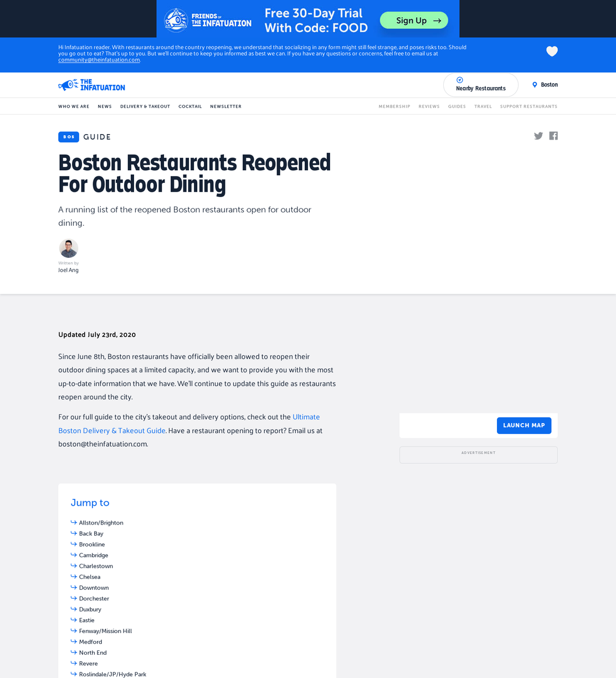Jump to Fenway/Mission Hill section
Screen dimensions: 616x678
(x=106, y=631)
